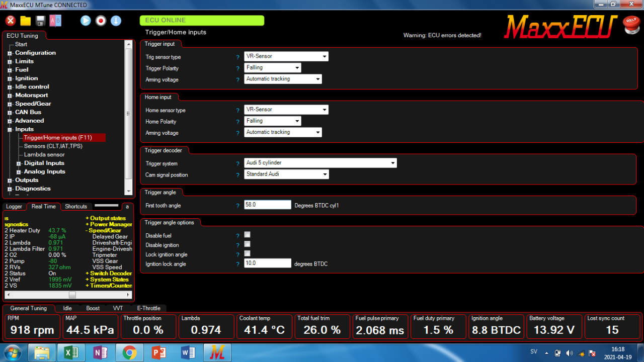Open Windows Start menu orb
The image size is (644, 362).
(x=12, y=352)
